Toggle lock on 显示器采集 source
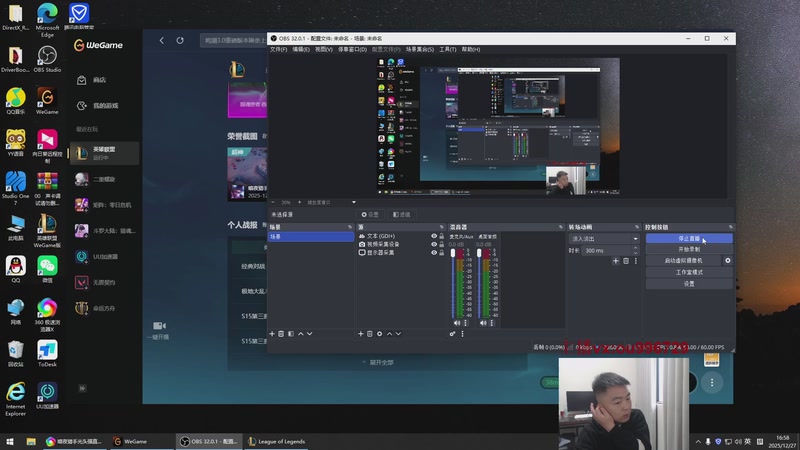The image size is (800, 450). (441, 253)
